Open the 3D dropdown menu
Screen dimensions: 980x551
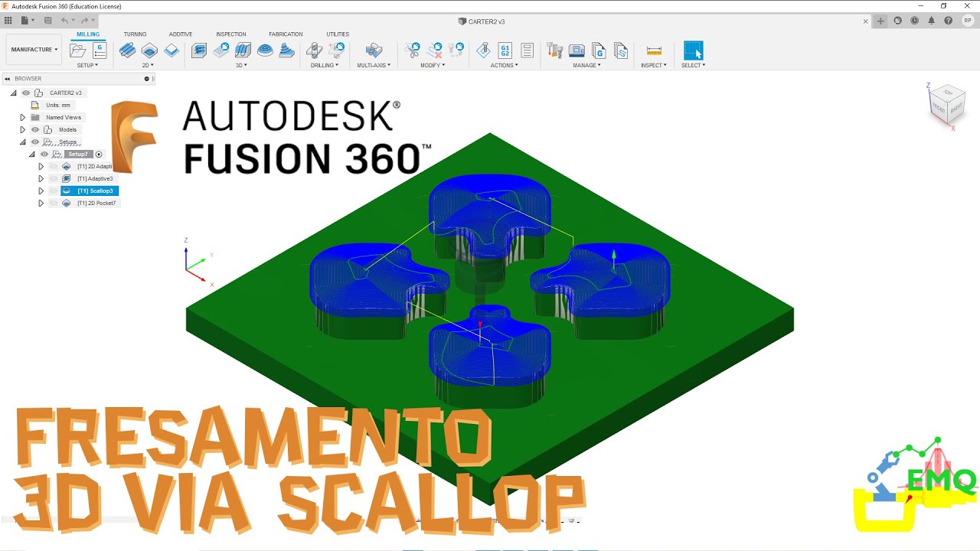click(x=241, y=65)
